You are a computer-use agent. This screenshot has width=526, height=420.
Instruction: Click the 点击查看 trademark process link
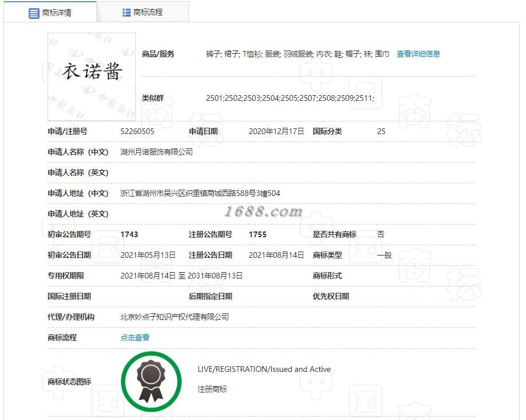click(135, 337)
